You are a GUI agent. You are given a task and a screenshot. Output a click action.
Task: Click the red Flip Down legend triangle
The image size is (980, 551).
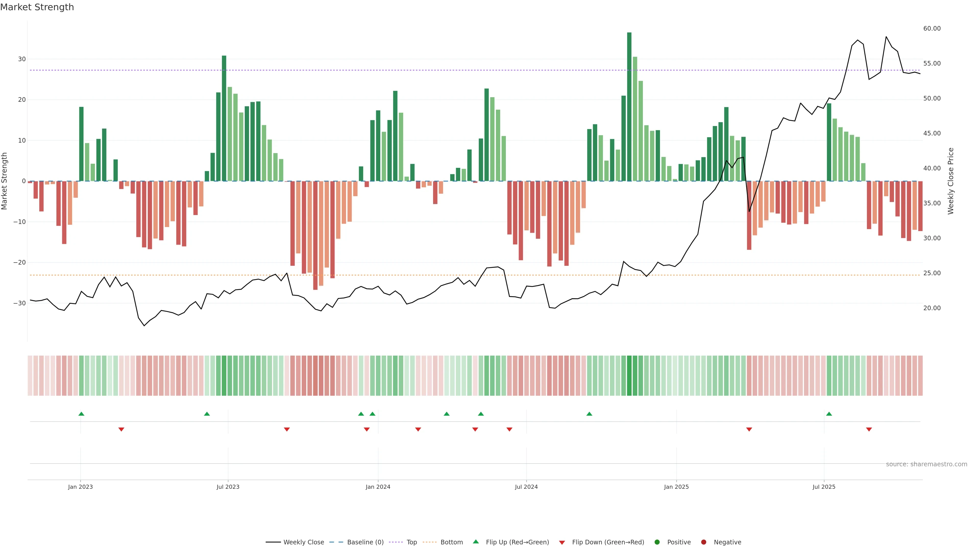click(x=562, y=543)
